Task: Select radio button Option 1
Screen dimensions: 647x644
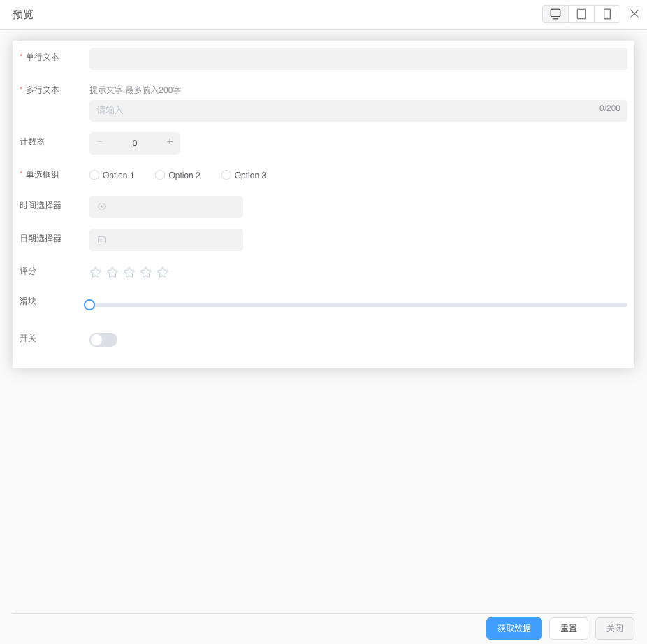Action: coord(94,175)
